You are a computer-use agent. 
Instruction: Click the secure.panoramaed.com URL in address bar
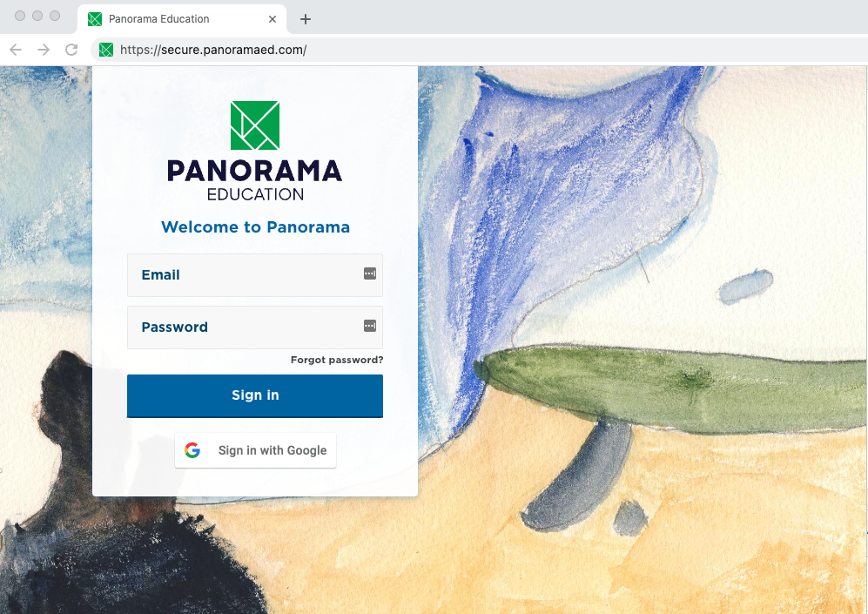click(x=213, y=50)
